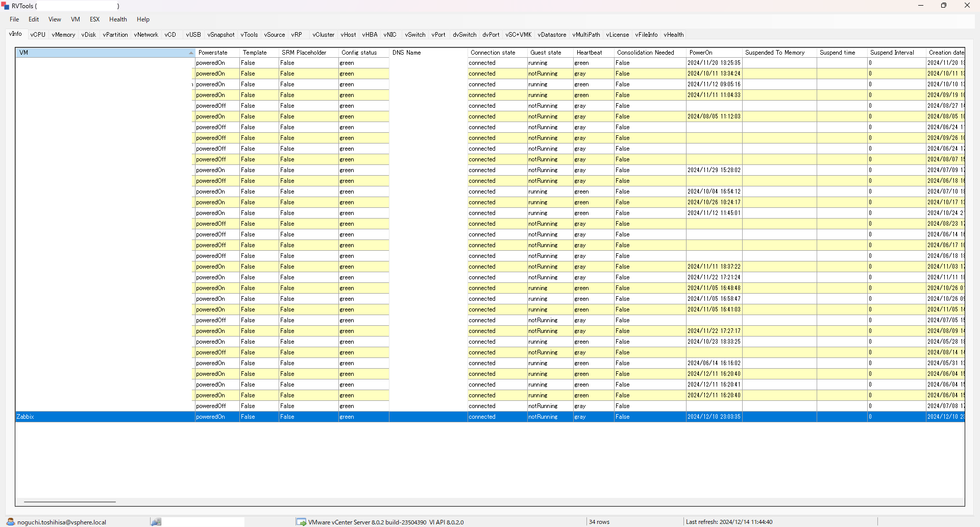Click the Consolidation Needed column header
980x527 pixels.
(x=650, y=53)
